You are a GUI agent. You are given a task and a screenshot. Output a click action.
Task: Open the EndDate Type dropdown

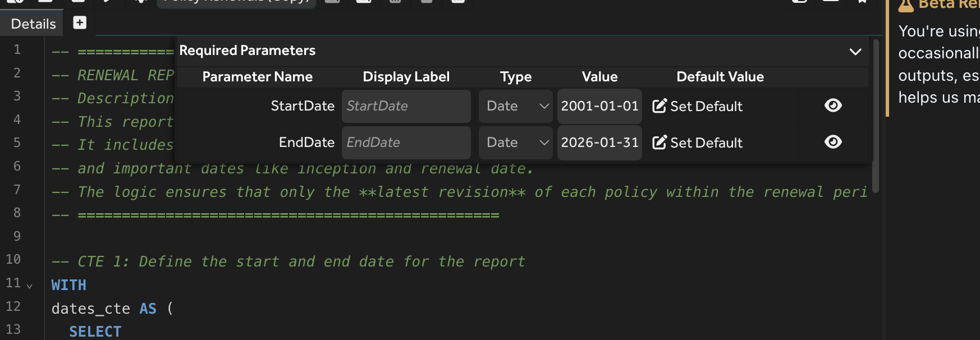coord(515,143)
